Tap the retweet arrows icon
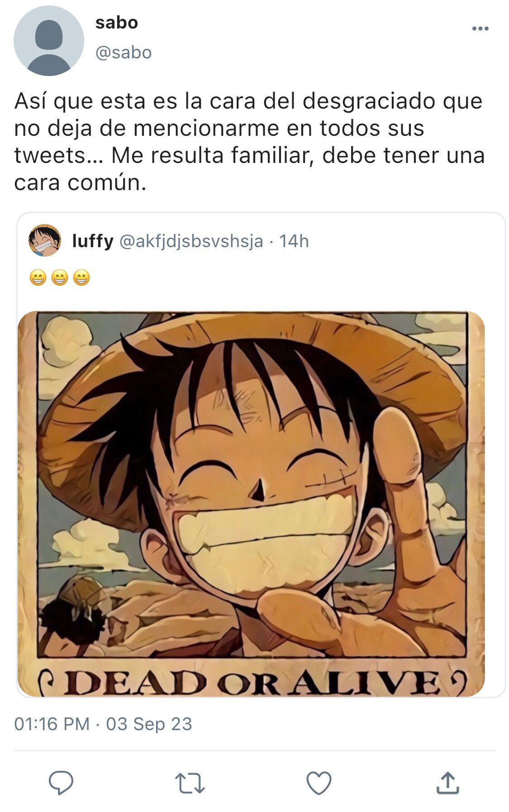Screen dimensions: 509x812 190,783
